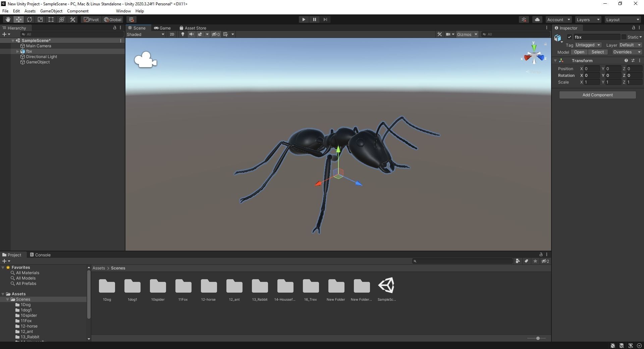Open Layout dropdown
The height and width of the screenshot is (349, 644).
point(623,19)
